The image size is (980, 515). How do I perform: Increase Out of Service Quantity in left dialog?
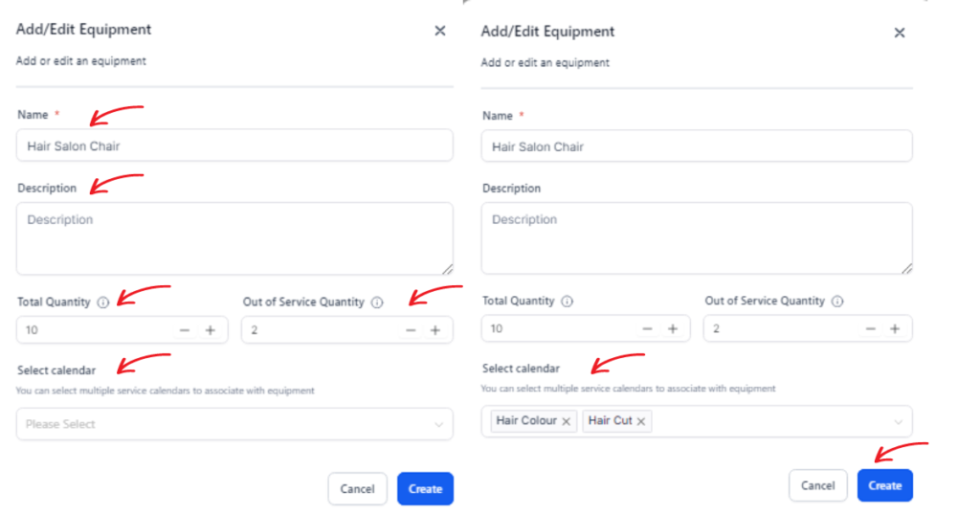(435, 330)
